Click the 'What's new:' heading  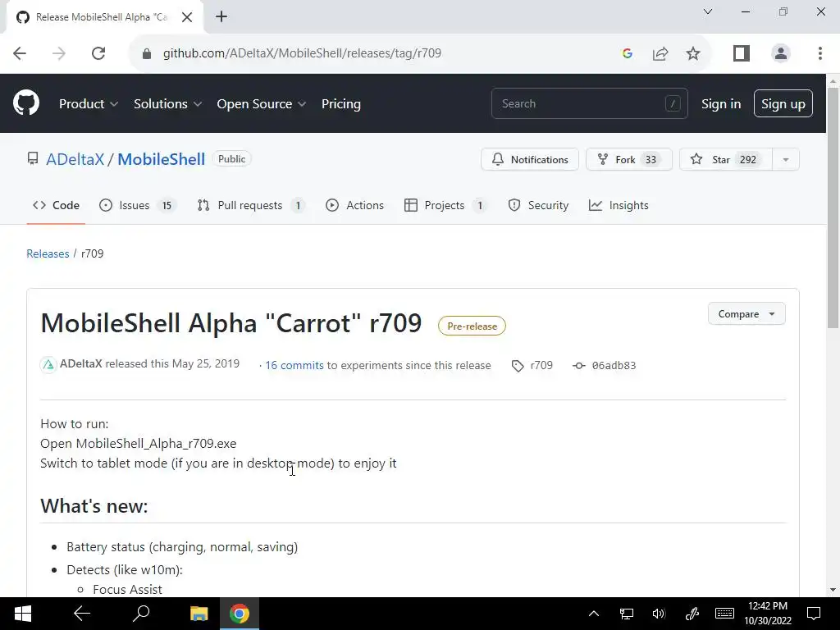(x=94, y=505)
